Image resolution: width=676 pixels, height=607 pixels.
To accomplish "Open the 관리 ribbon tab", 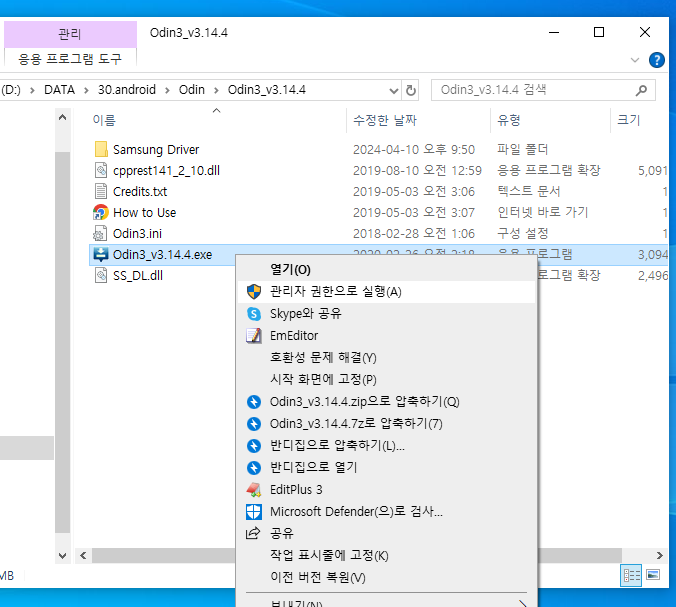I will (70, 34).
